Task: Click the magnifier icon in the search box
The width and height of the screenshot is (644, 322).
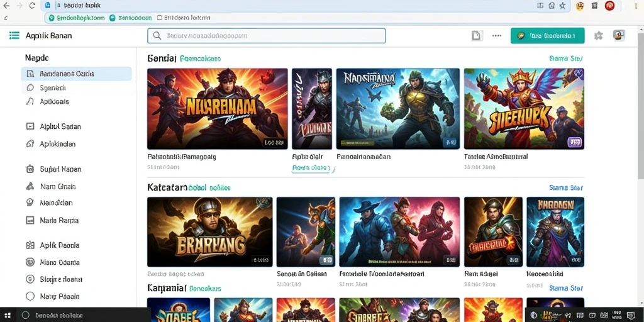Action: (157, 36)
